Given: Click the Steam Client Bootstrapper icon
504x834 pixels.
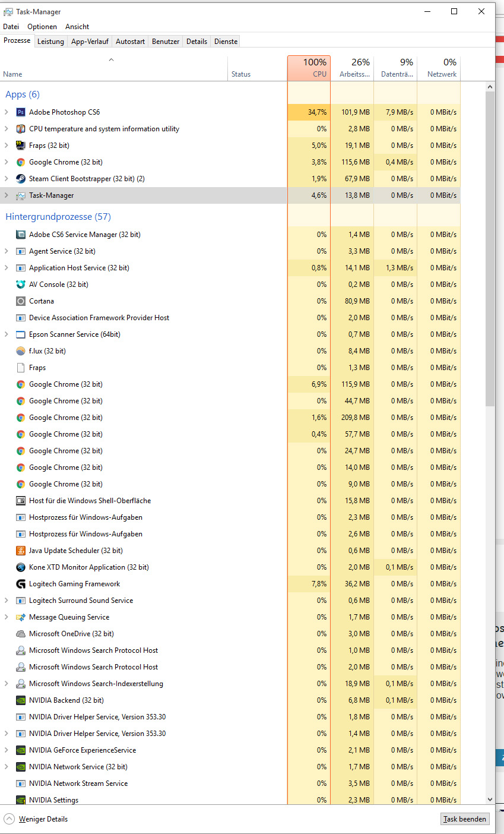Looking at the screenshot, I should 21,179.
